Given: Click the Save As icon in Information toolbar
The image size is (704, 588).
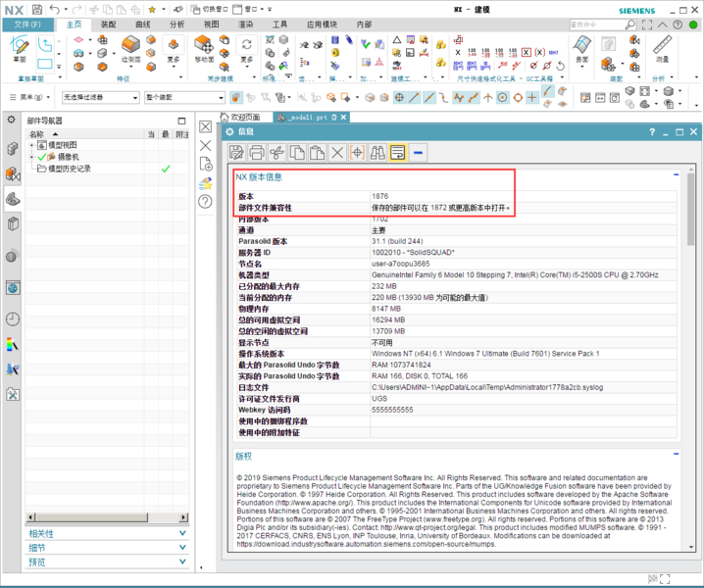Looking at the screenshot, I should click(x=237, y=153).
